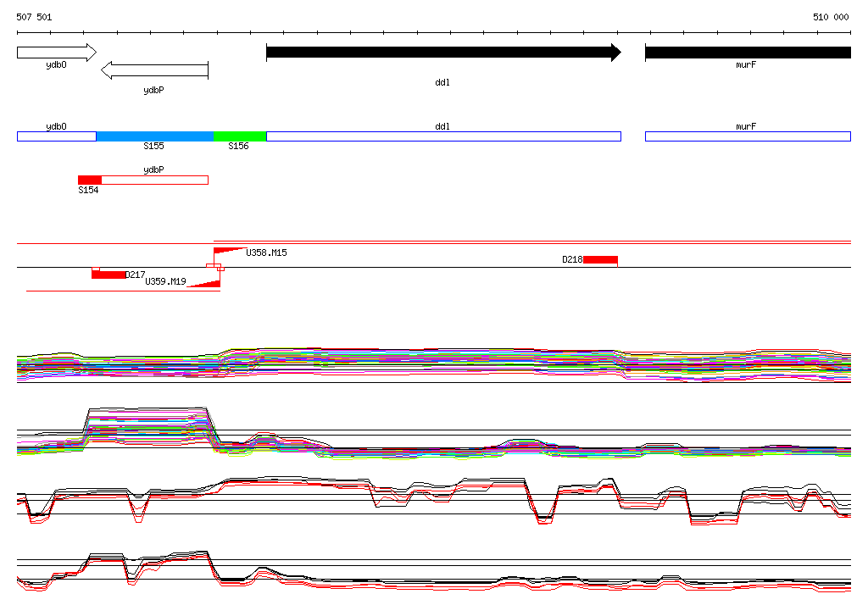Click the ydbO blue-outlined box
The image size is (868, 605).
(x=57, y=136)
